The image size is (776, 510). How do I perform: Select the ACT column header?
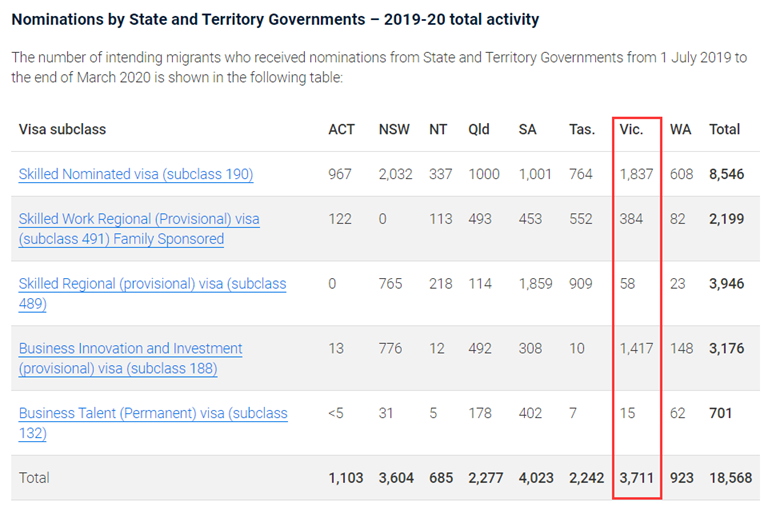coord(341,129)
